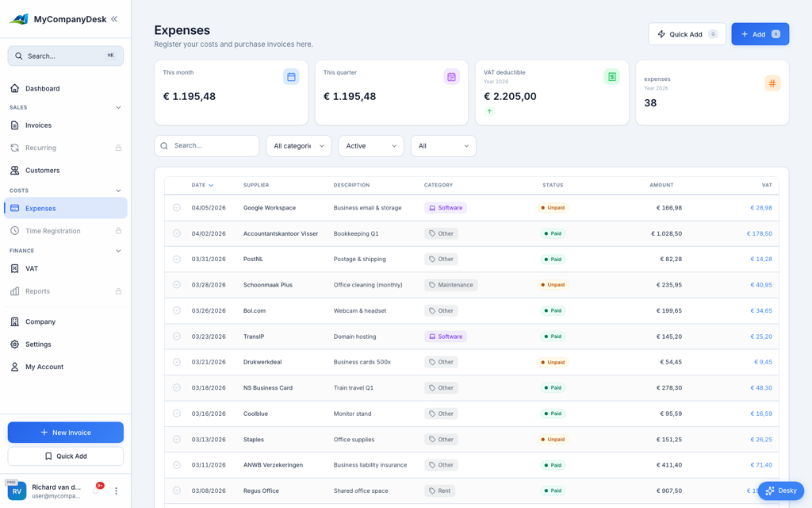Toggle the checkbox on the PostNL expense row

177,259
